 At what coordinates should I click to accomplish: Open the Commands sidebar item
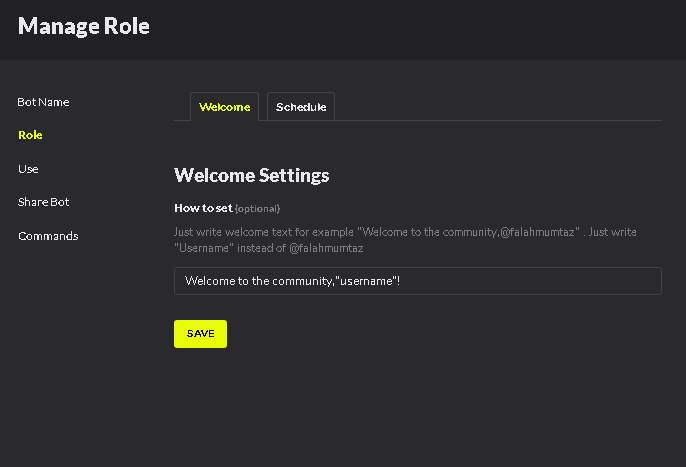point(48,236)
